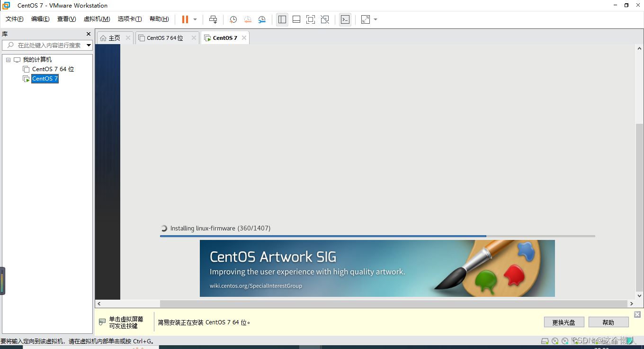The image size is (644, 349).
Task: Click the installation progress bar
Action: tap(377, 236)
